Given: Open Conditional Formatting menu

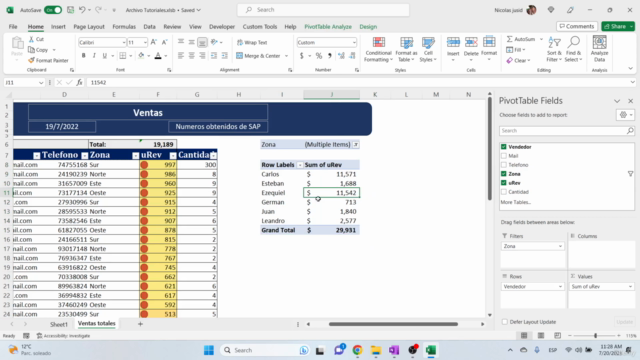Looking at the screenshot, I should (378, 49).
